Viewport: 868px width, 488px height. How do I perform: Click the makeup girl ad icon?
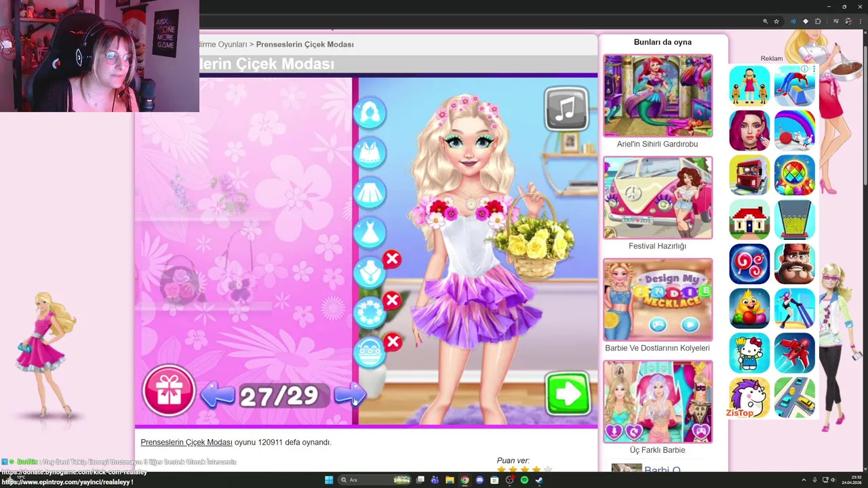[x=749, y=131]
